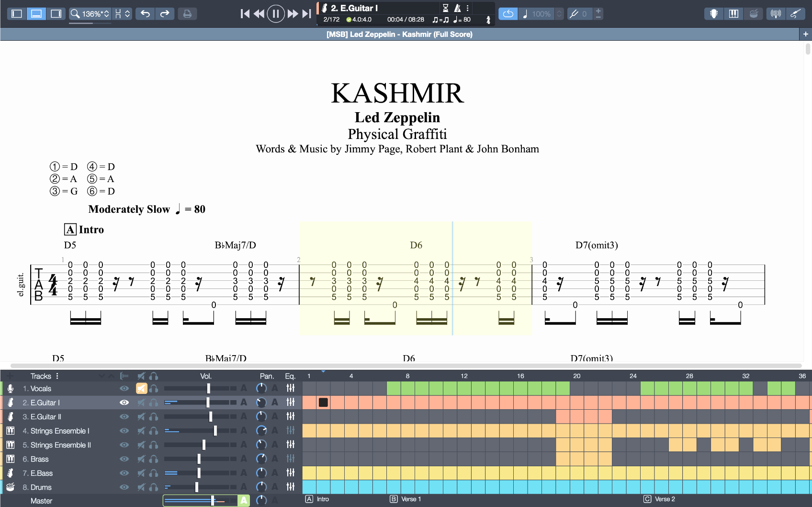Jump to the last bar
The height and width of the screenshot is (507, 812).
(x=306, y=14)
